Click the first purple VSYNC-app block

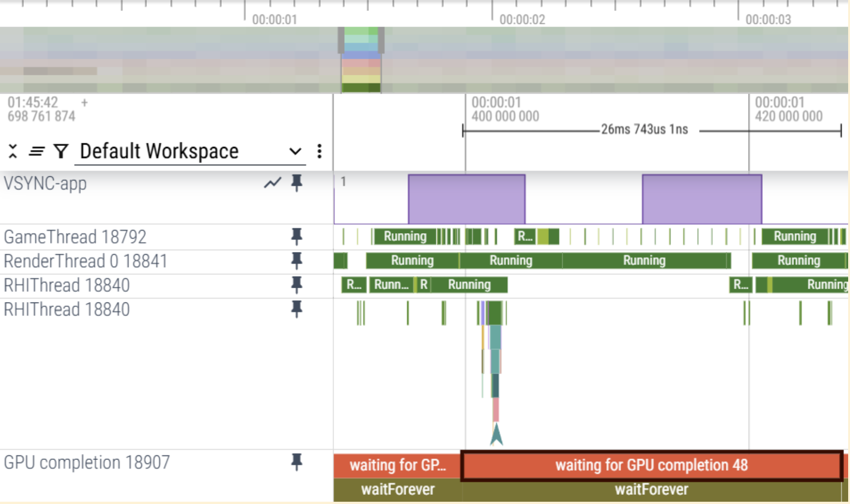coord(466,199)
